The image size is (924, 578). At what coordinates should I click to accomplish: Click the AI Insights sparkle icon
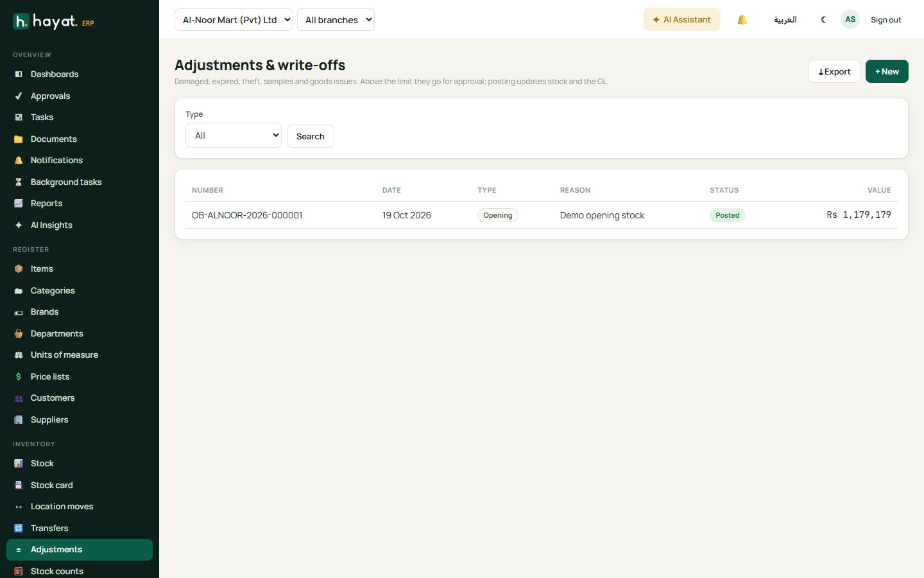tap(19, 225)
